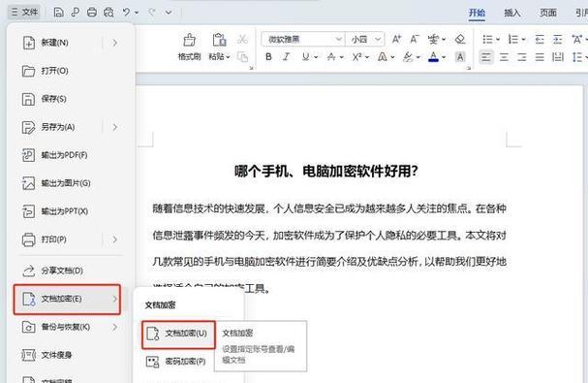Screen dimensions: 588x383
Task: Click the center alignment icon
Action: coord(504,57)
